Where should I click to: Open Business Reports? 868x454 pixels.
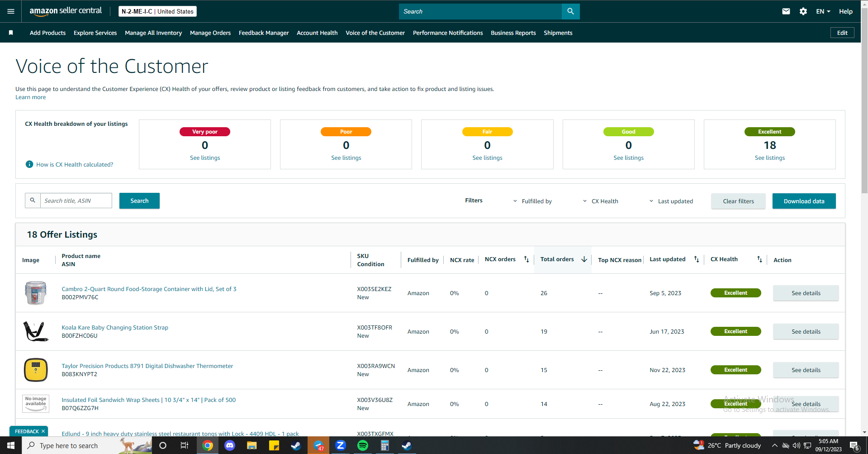tap(513, 33)
